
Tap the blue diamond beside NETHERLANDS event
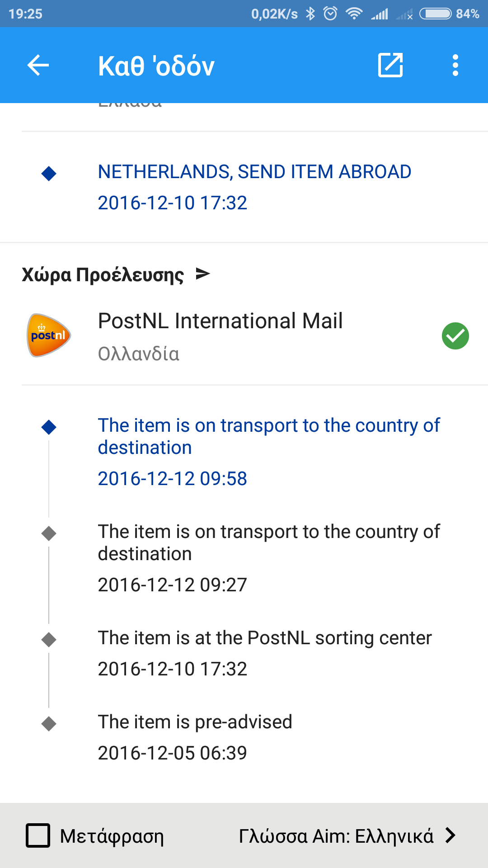(49, 173)
